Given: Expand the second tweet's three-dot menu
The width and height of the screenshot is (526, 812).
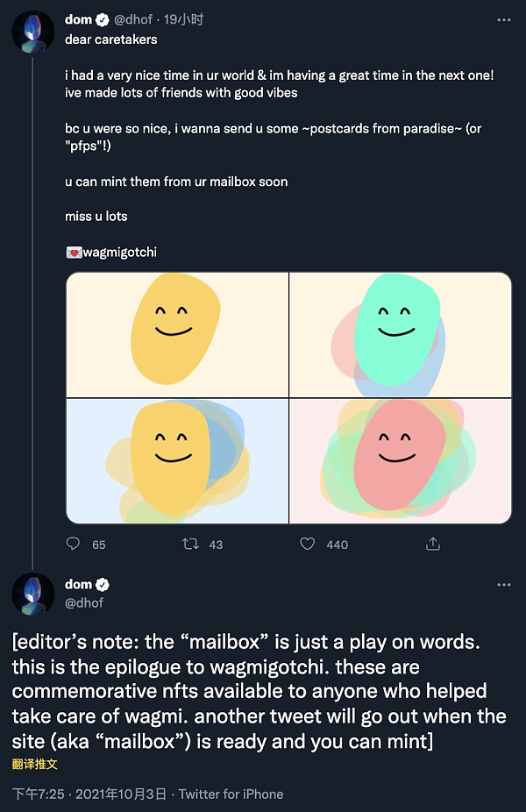Looking at the screenshot, I should click(504, 585).
